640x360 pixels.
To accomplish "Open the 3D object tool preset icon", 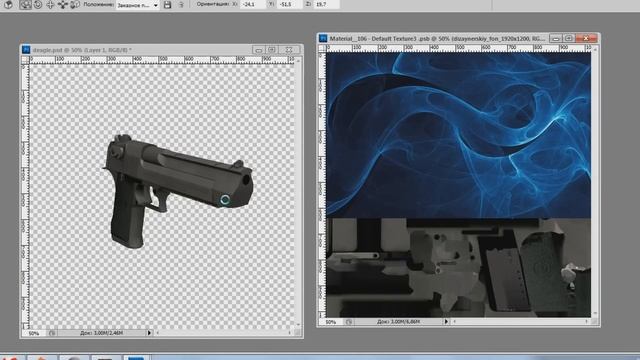I will (x=8, y=4).
